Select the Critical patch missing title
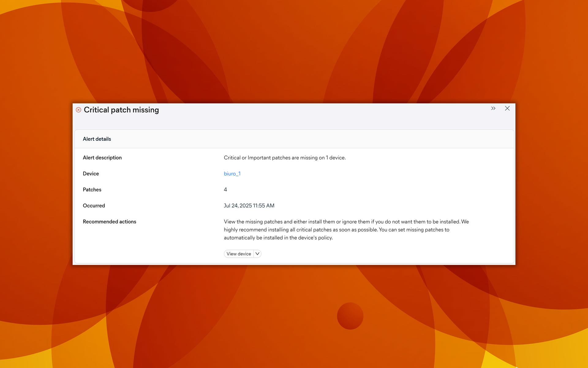 pos(121,110)
